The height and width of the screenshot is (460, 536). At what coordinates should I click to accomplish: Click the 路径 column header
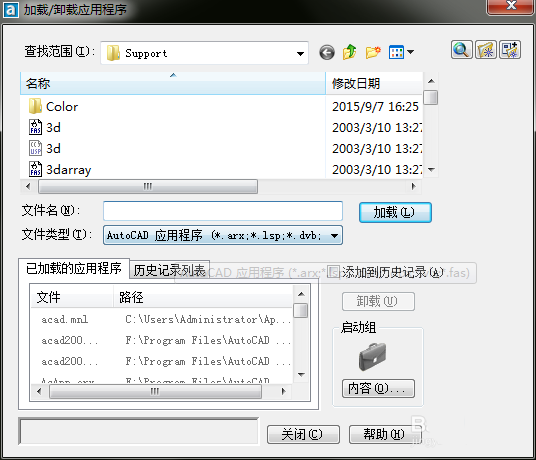click(x=203, y=297)
